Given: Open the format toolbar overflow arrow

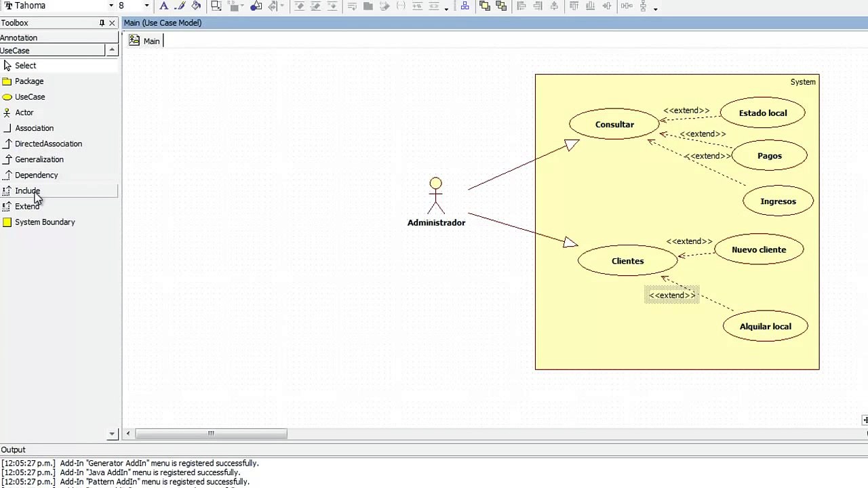Looking at the screenshot, I should [446, 8].
